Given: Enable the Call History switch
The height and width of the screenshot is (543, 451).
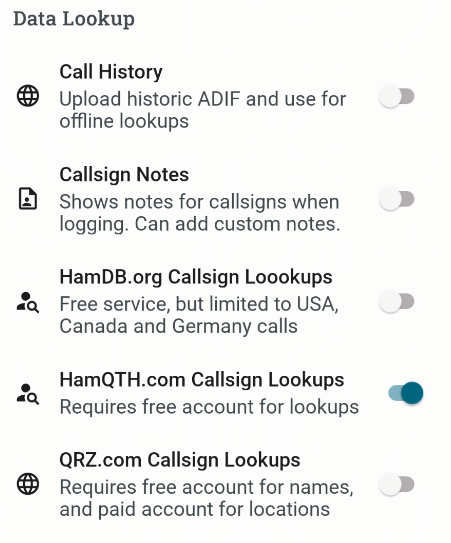Looking at the screenshot, I should click(397, 96).
